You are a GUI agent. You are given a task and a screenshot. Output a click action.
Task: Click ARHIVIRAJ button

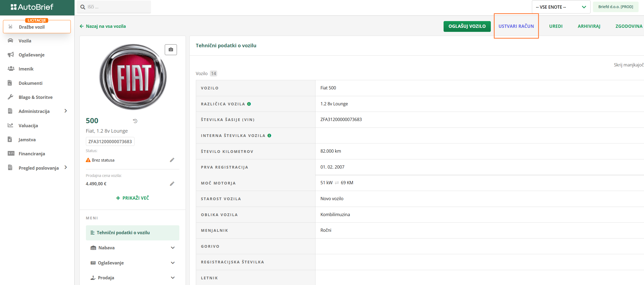589,26
